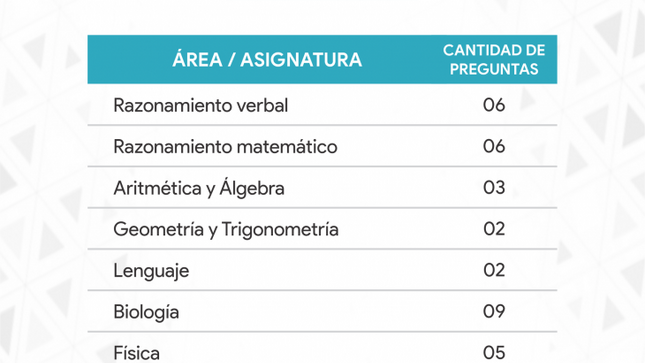The height and width of the screenshot is (363, 645).
Task: Click the 03 value for Aritmética y Álgebra
Action: [494, 187]
